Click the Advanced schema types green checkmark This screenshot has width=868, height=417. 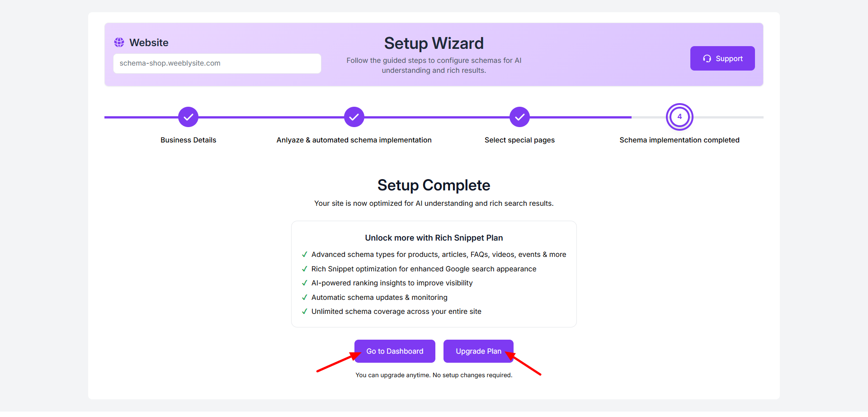pyautogui.click(x=305, y=255)
